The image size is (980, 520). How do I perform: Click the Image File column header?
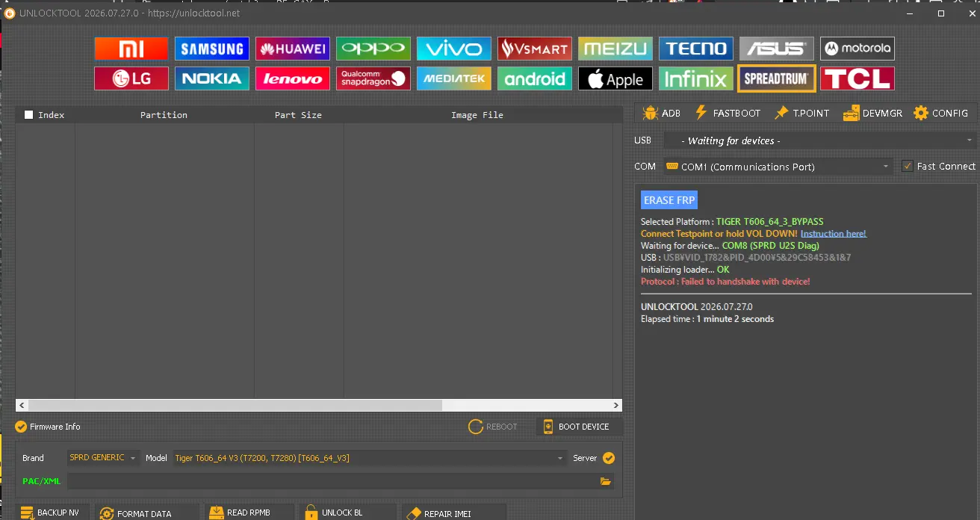pyautogui.click(x=477, y=115)
